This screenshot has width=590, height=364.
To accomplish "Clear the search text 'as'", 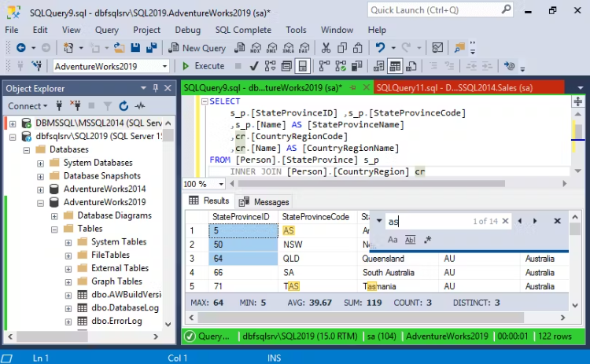I will click(505, 221).
